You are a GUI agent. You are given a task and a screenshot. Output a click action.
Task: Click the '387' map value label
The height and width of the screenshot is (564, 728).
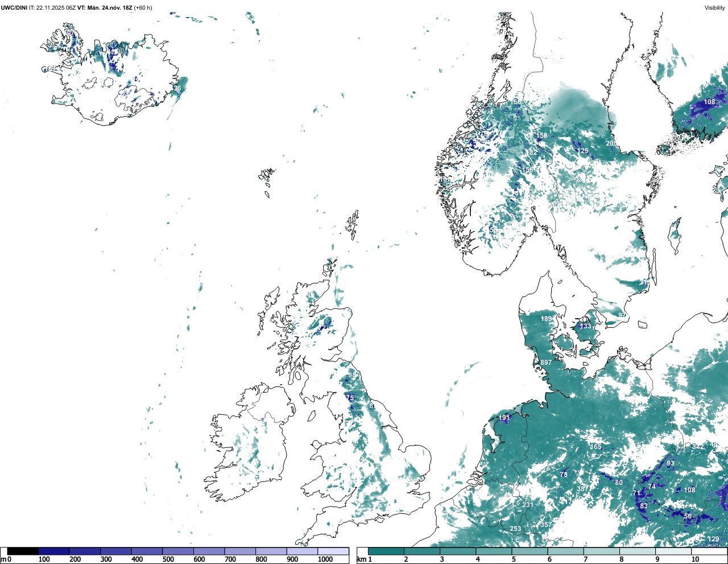click(582, 489)
